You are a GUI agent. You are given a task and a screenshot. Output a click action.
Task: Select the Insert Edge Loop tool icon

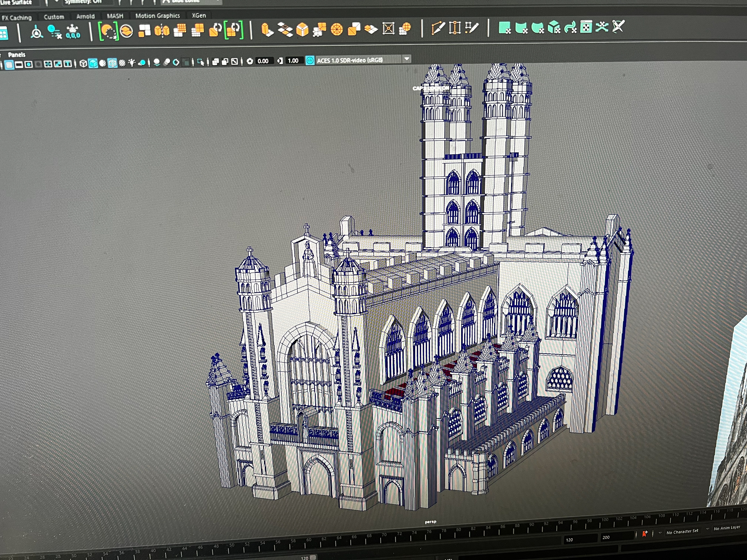(455, 28)
